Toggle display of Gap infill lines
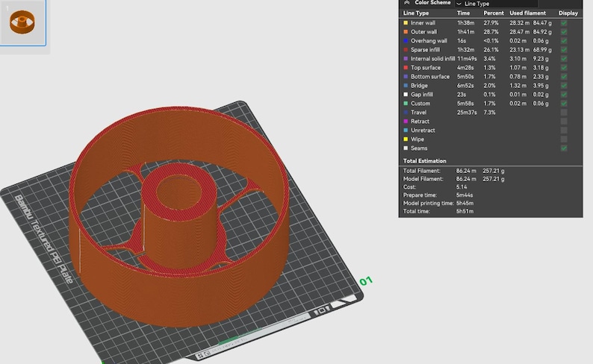Screen dimensions: 593x364 pos(564,95)
